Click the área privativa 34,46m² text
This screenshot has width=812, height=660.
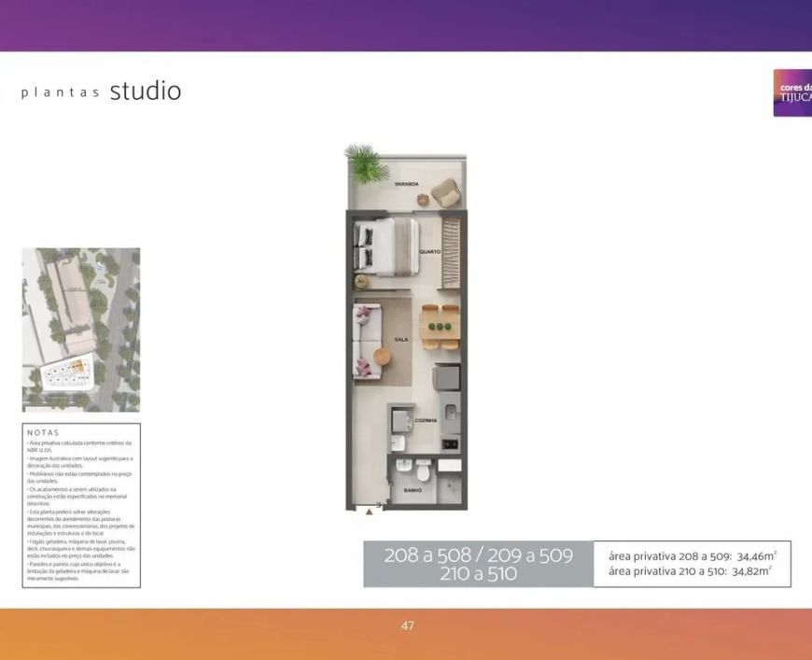(693, 556)
